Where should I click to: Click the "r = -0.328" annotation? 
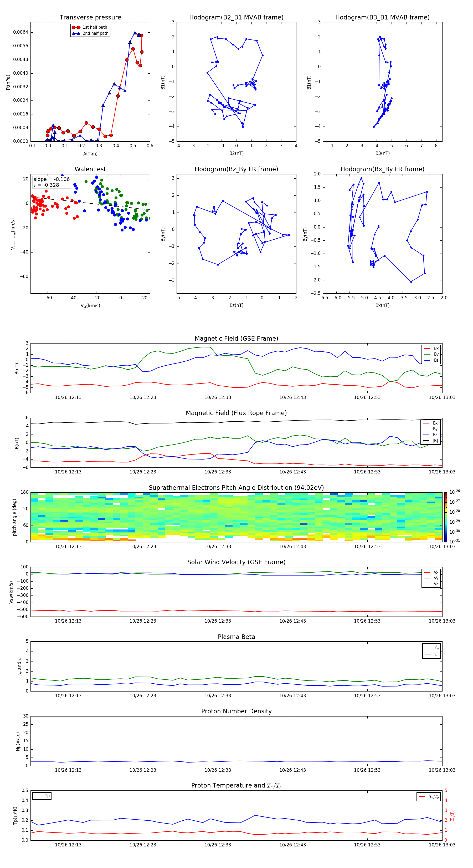point(47,185)
